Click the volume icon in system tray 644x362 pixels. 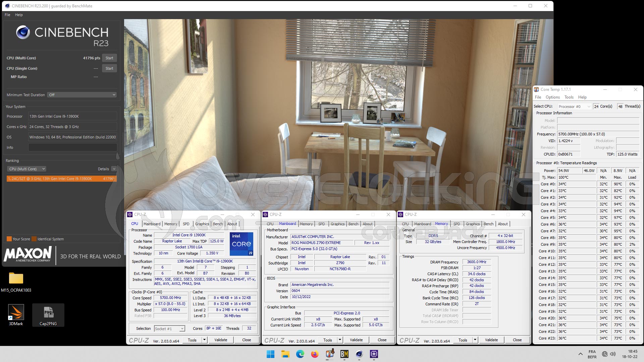coord(613,354)
